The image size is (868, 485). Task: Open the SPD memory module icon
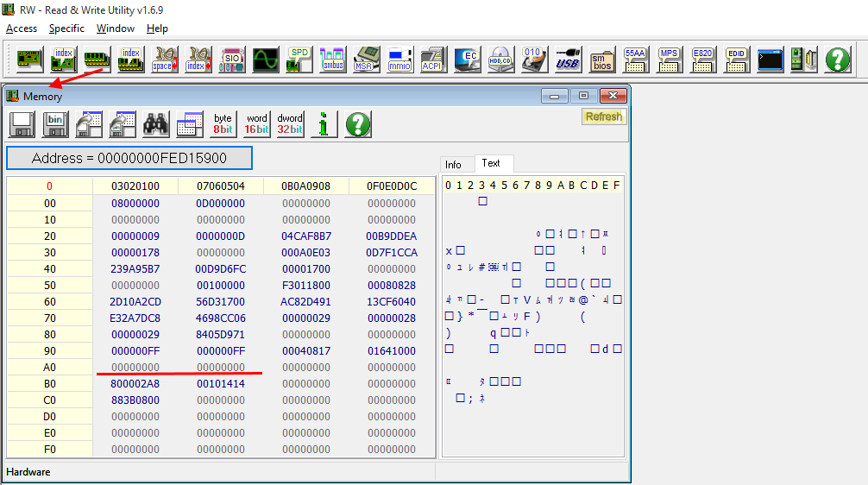pos(299,60)
